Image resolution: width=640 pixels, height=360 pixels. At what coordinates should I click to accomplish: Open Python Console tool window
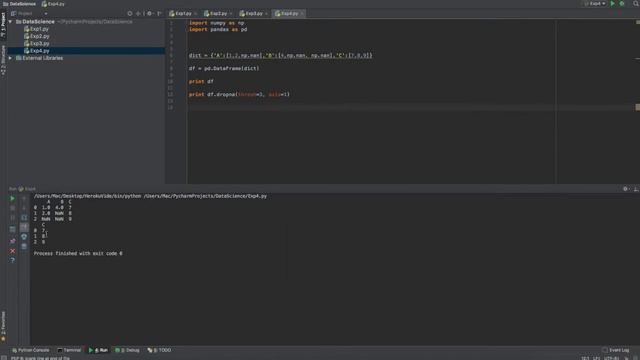tap(31, 350)
